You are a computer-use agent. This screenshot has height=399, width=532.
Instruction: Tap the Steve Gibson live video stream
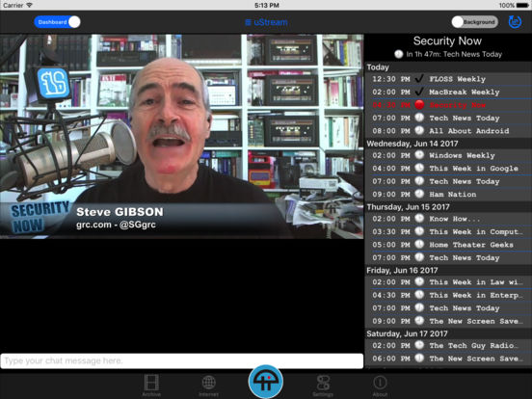pyautogui.click(x=181, y=136)
